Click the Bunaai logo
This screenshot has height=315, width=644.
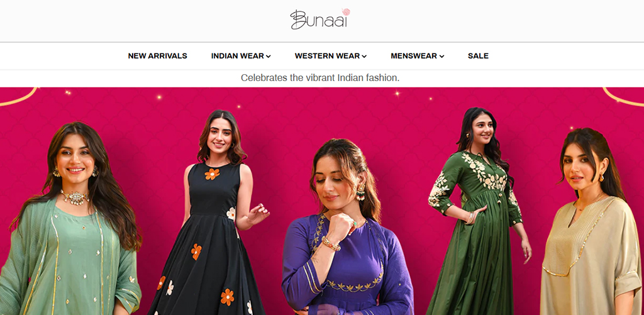(x=320, y=19)
